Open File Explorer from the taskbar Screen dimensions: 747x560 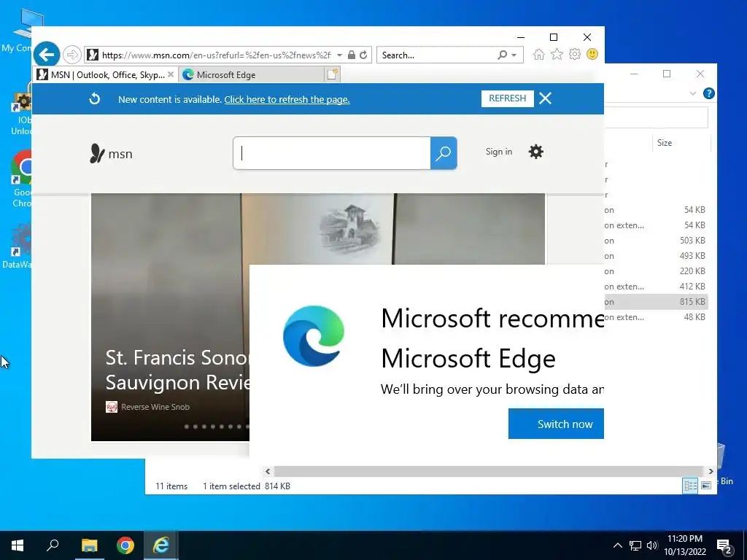pos(89,545)
